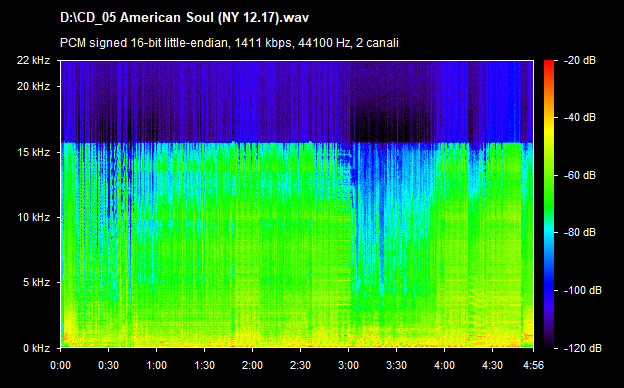The height and width of the screenshot is (388, 624).
Task: Click the file path title text
Action: pos(184,18)
